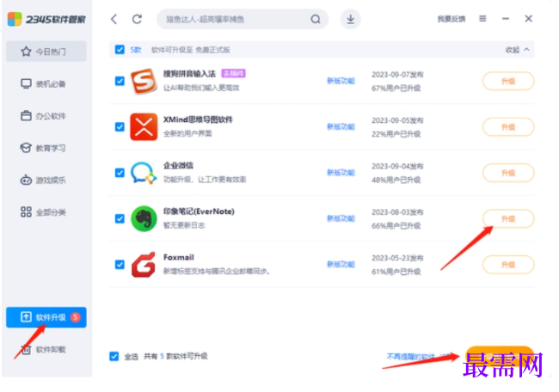Image resolution: width=559 pixels, height=392 pixels.
Task: Select 软件升级 sidebar item
Action: [x=46, y=317]
